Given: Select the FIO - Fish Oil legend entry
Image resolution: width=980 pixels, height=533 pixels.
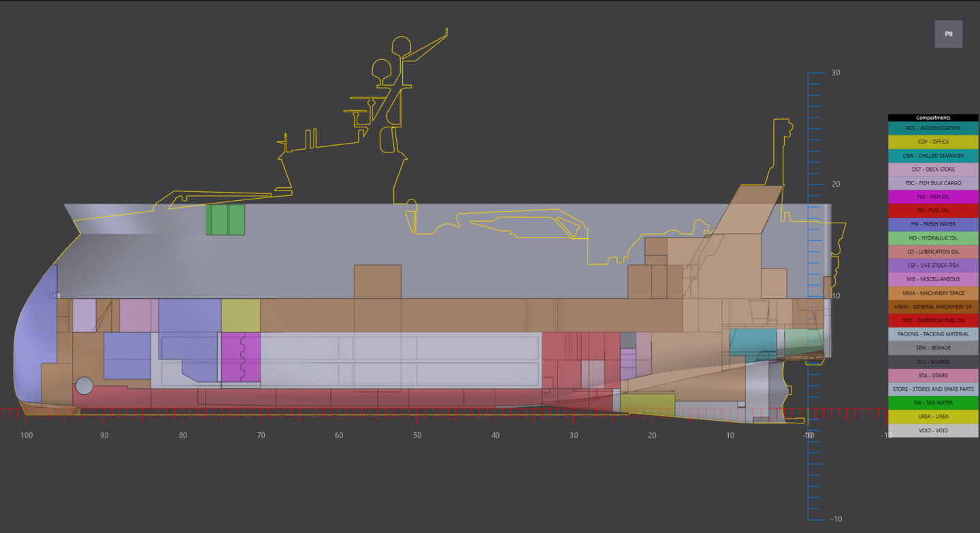Looking at the screenshot, I should pyautogui.click(x=933, y=197).
